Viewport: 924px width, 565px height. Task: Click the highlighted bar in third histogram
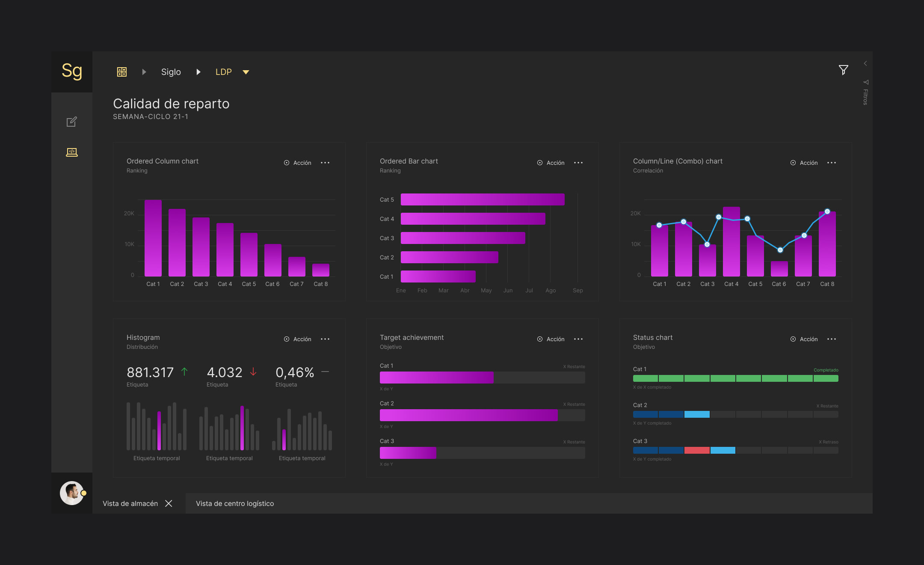point(284,440)
